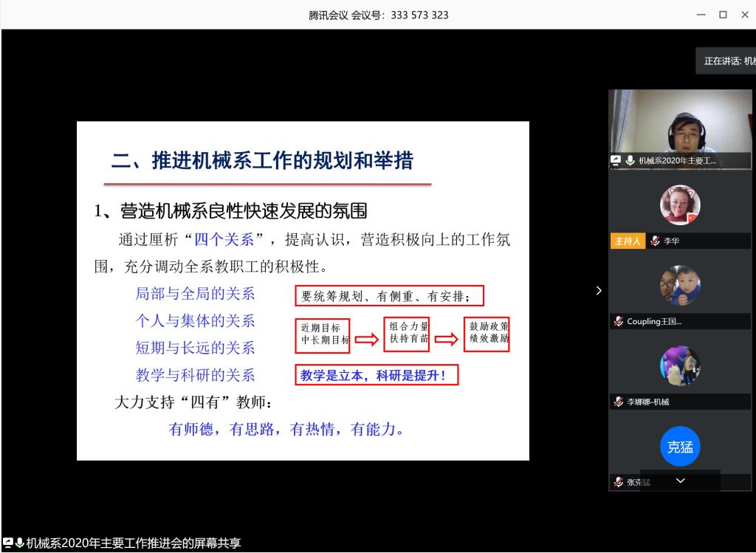Click the 机械系2020年主要工作推进会的屏幕共享 label

point(133,544)
